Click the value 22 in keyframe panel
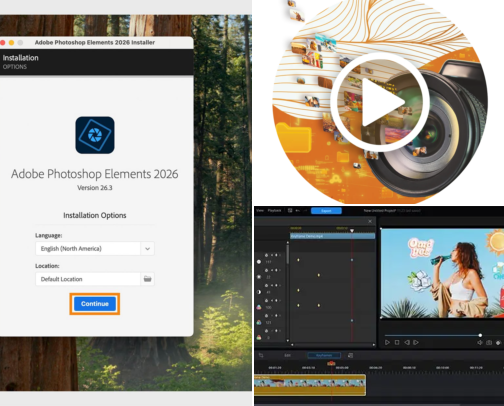 [x=268, y=277]
